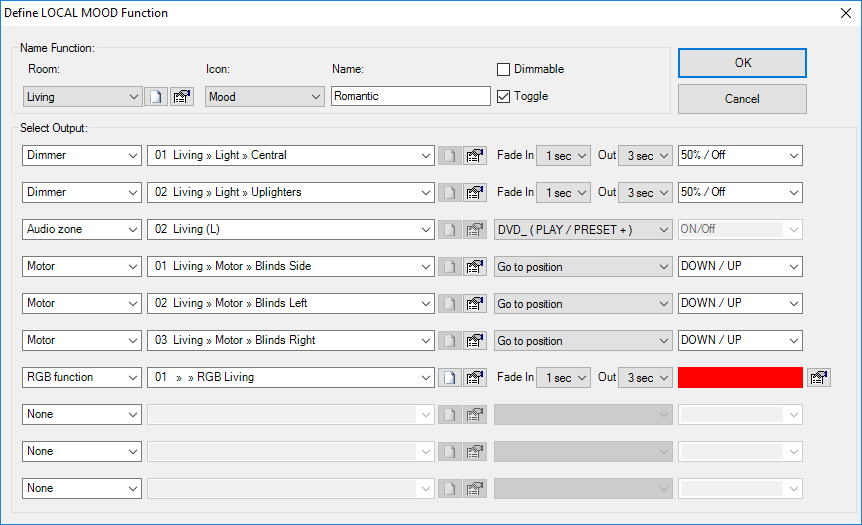862x525 pixels.
Task: Click the red RGB color swatch
Action: point(740,378)
